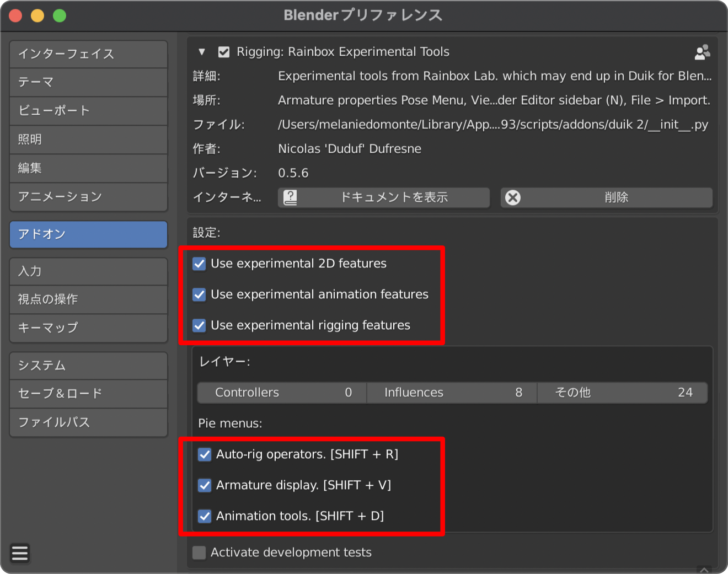Open the インターフェイス preferences tab

pyautogui.click(x=88, y=54)
